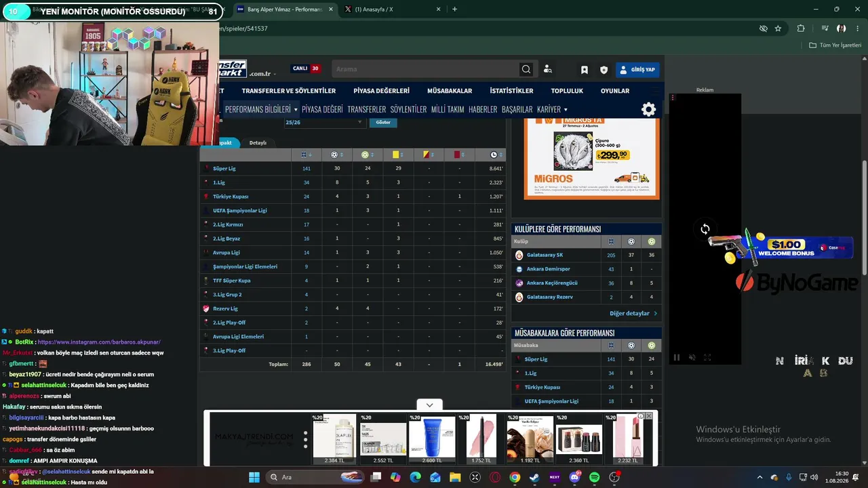Click the search magnifier icon on Transfermarkt

tap(526, 69)
